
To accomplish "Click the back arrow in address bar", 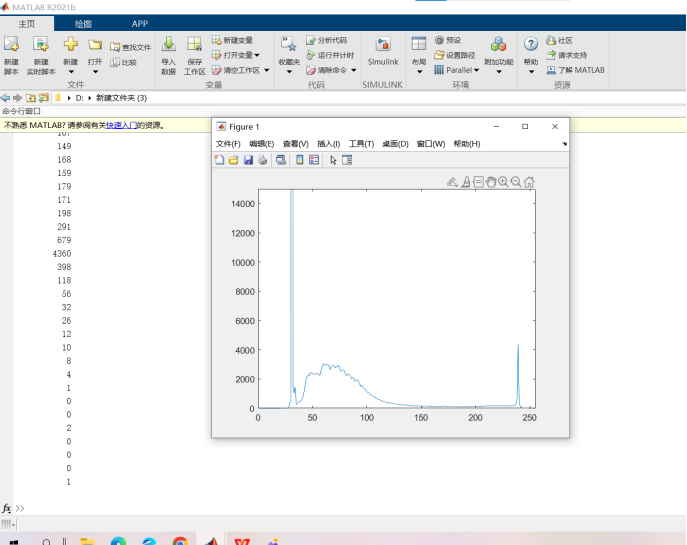I will [x=5, y=98].
